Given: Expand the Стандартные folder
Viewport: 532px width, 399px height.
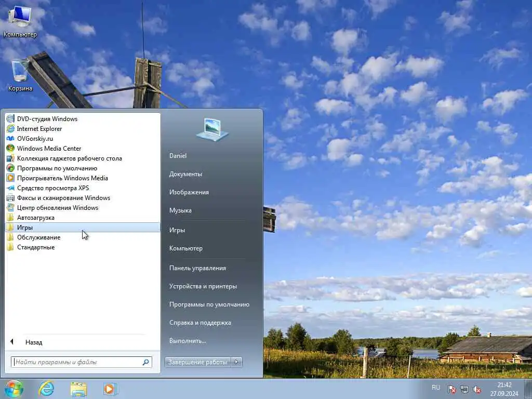Looking at the screenshot, I should pyautogui.click(x=83, y=247).
